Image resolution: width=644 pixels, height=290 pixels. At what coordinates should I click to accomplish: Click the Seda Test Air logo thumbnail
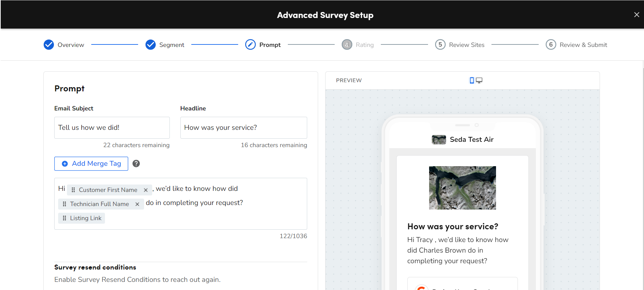click(x=439, y=140)
